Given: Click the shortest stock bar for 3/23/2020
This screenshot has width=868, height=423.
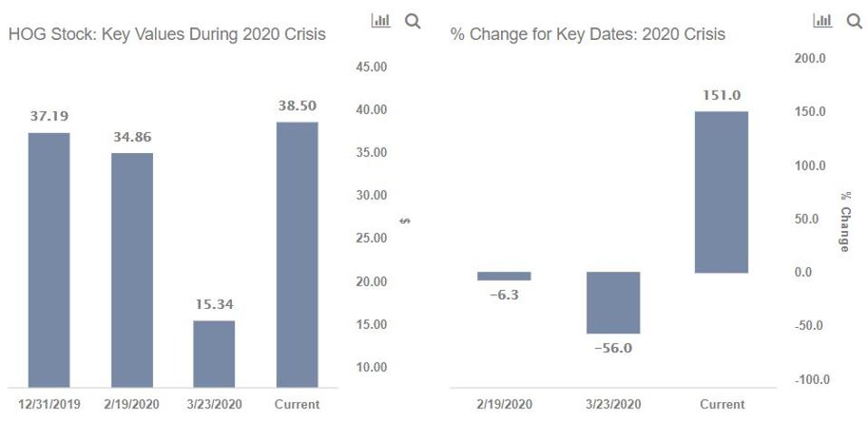Looking at the screenshot, I should (x=214, y=354).
